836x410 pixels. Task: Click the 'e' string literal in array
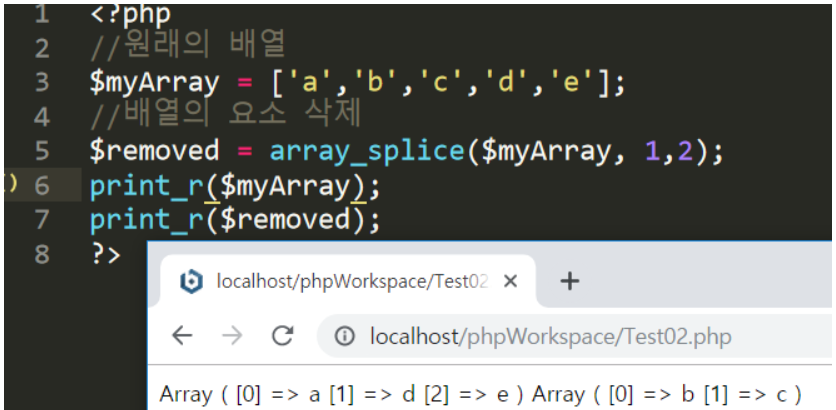point(572,83)
